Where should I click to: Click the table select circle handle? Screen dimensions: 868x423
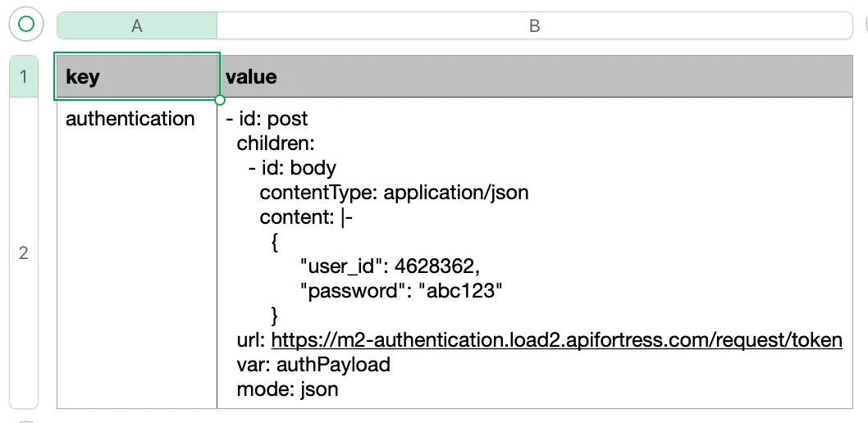(x=25, y=25)
